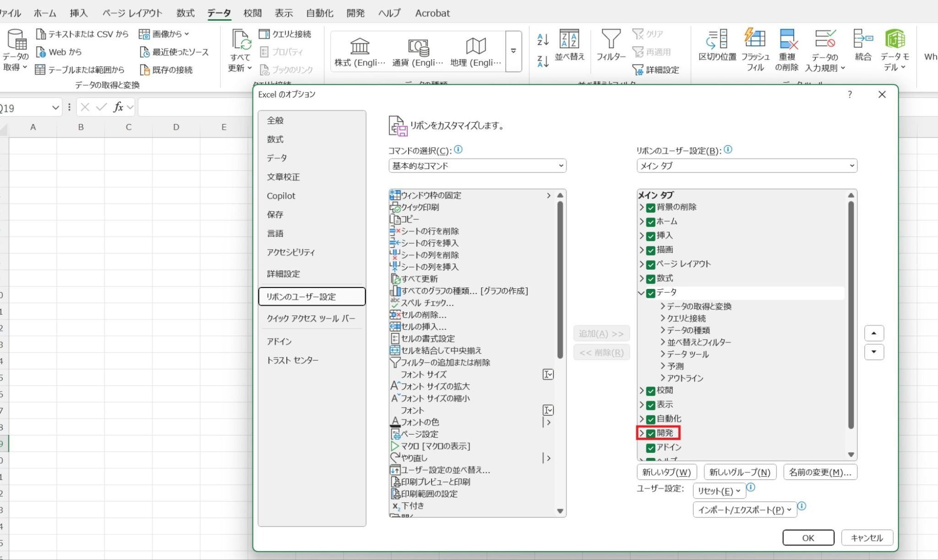Click the Consolidate (統合) icon

coord(862,38)
